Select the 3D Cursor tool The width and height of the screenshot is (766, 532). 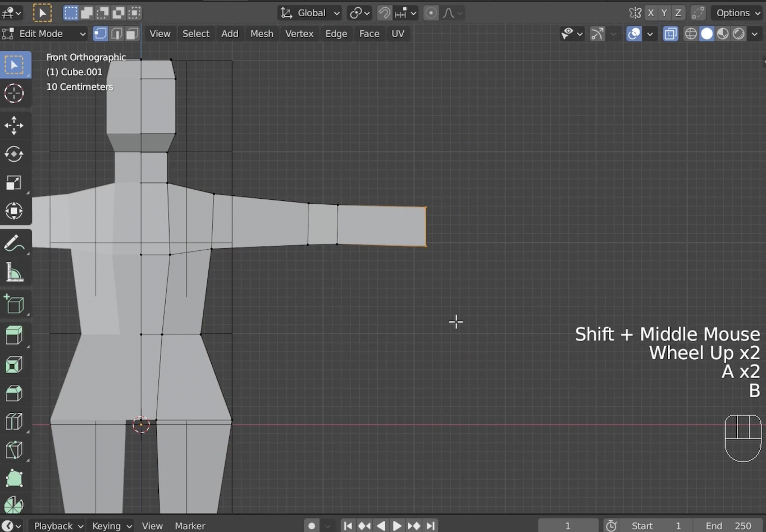[13, 94]
